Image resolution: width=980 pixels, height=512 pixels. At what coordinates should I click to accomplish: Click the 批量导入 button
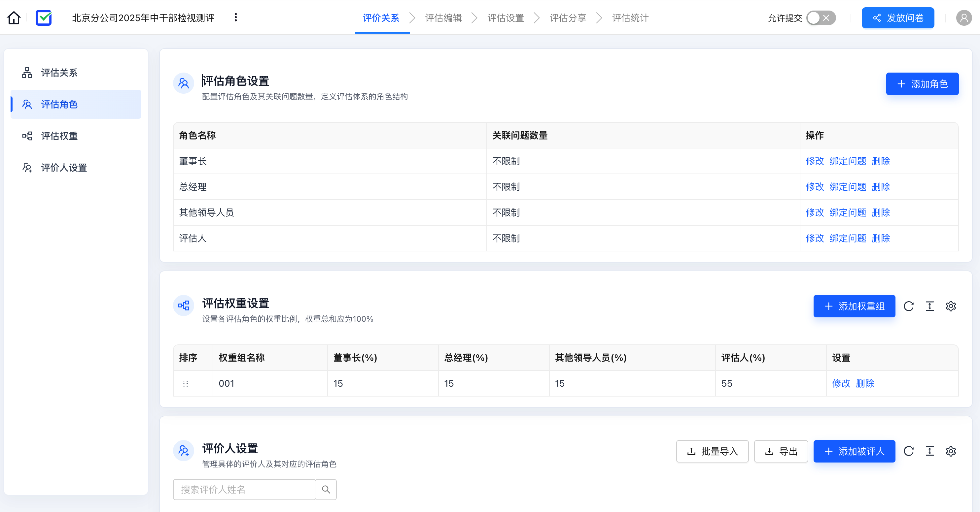coord(712,451)
